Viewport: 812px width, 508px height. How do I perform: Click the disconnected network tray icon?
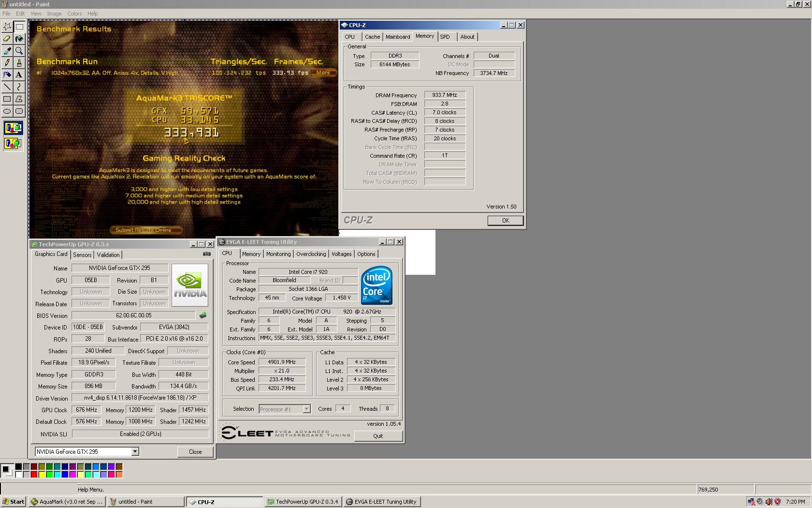coord(751,502)
